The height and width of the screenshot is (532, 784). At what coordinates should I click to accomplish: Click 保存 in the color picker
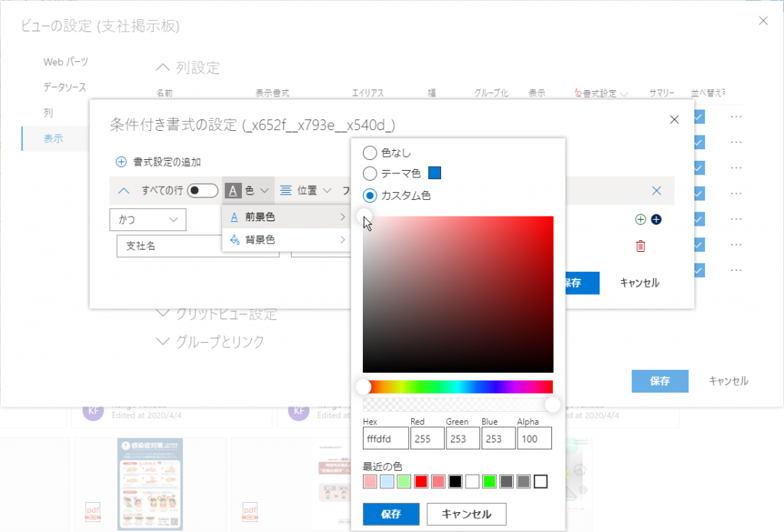(390, 514)
